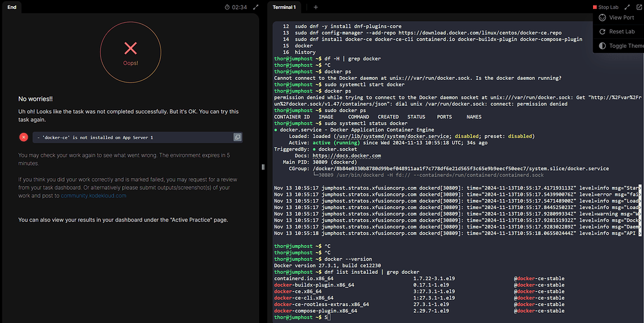Expand the task panel to fullscreen
Image resolution: width=644 pixels, height=323 pixels.
(x=255, y=7)
